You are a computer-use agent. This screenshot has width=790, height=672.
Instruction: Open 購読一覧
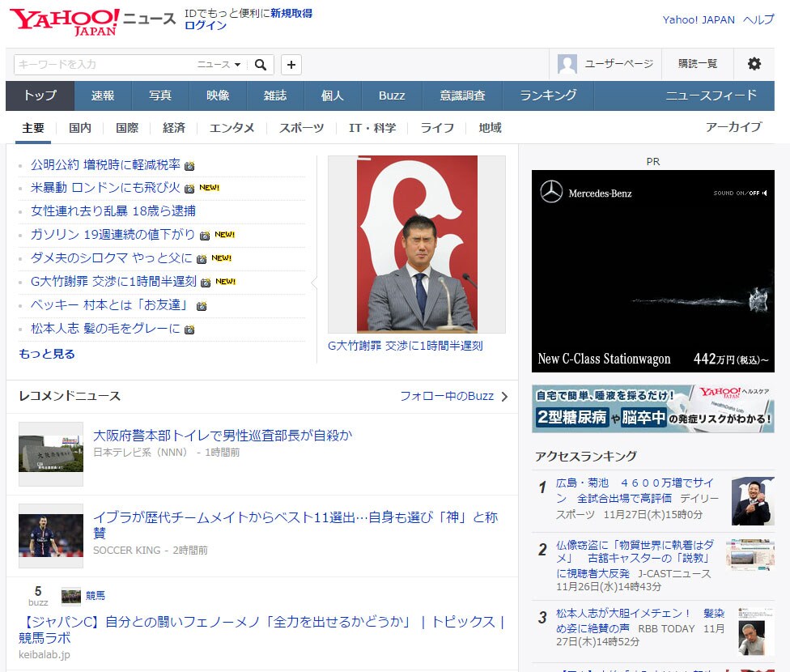tap(697, 63)
